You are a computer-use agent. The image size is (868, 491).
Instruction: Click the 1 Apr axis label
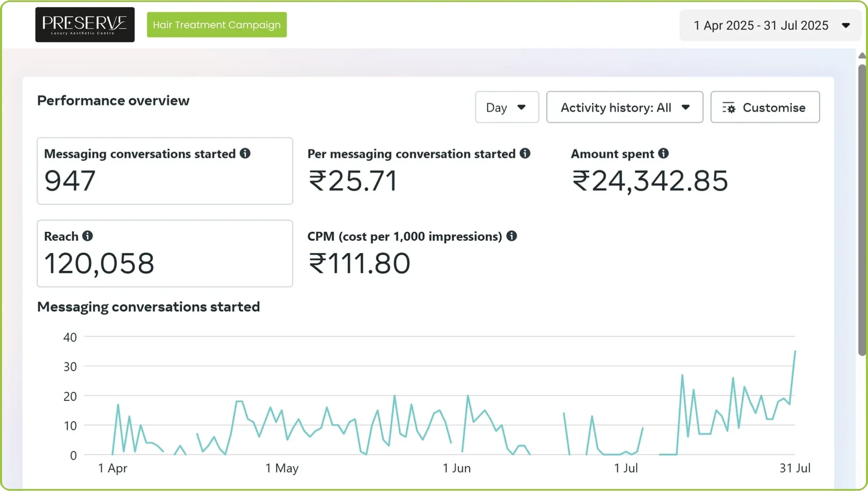(112, 468)
